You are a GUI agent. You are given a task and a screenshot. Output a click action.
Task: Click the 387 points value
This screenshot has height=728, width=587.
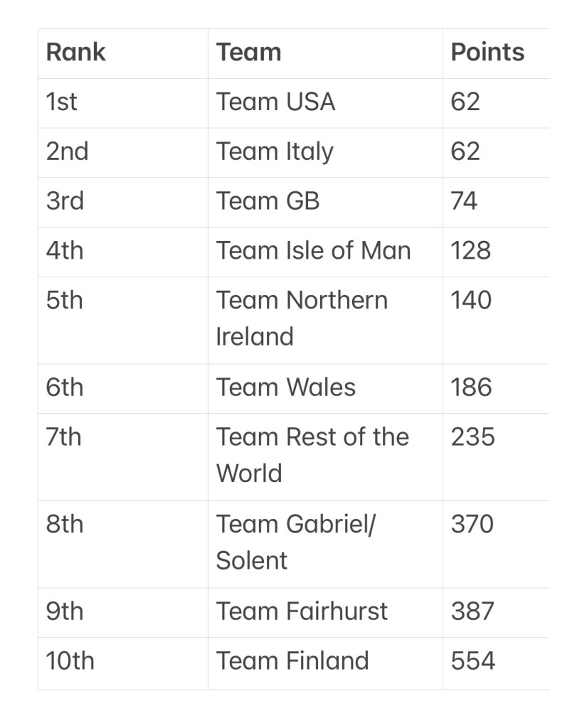click(472, 611)
